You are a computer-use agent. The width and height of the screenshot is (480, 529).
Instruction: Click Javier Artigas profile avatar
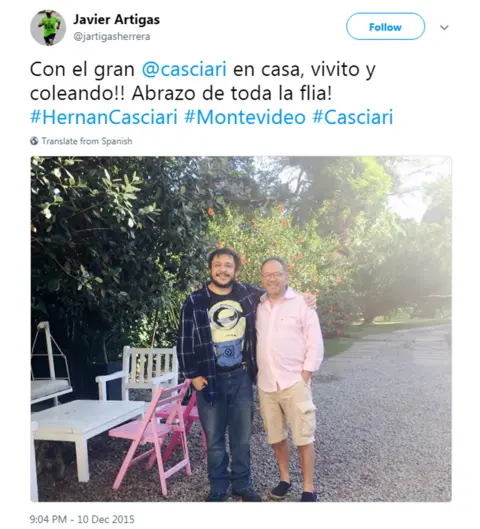click(x=48, y=27)
